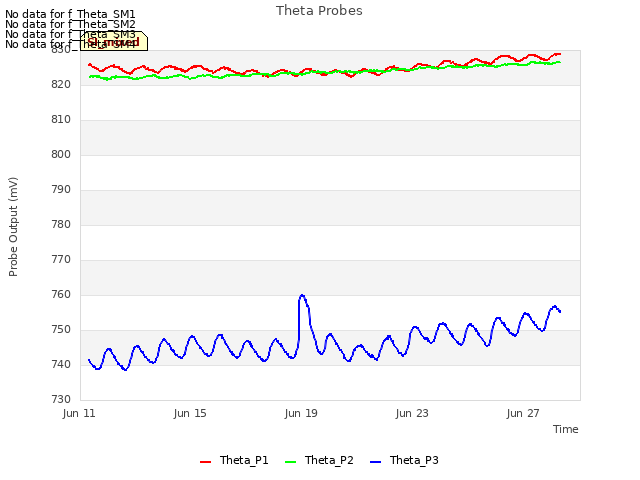Click 'No data for f_Theta_SM1' message
The width and height of the screenshot is (640, 480).
(70, 15)
